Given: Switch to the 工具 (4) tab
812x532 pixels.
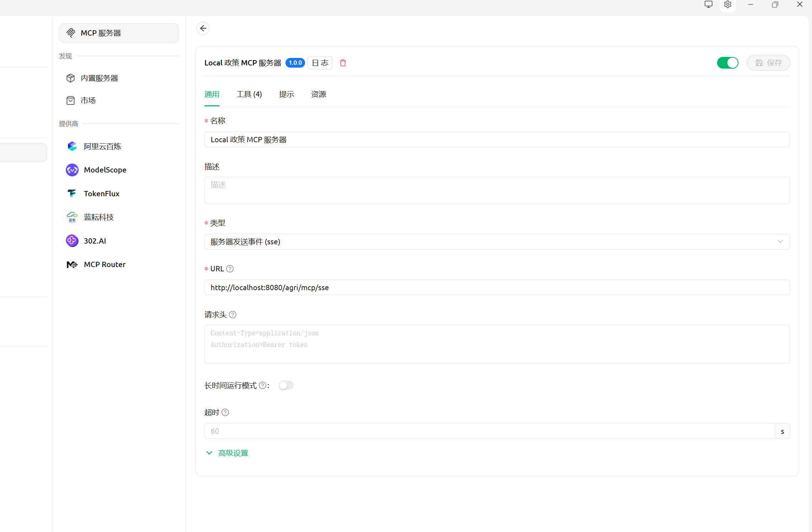Looking at the screenshot, I should [x=249, y=94].
